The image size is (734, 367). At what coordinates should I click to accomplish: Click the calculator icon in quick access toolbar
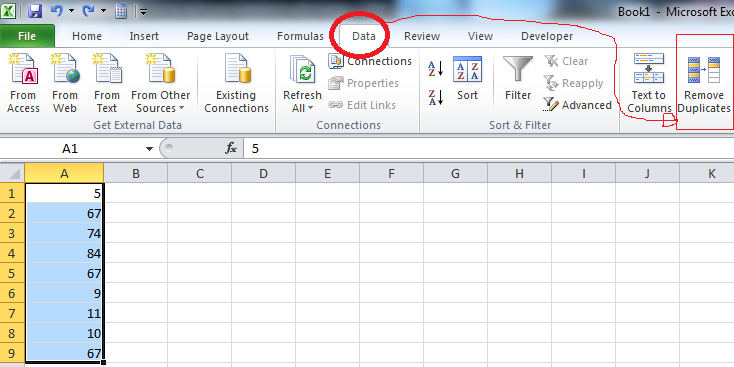[x=121, y=12]
